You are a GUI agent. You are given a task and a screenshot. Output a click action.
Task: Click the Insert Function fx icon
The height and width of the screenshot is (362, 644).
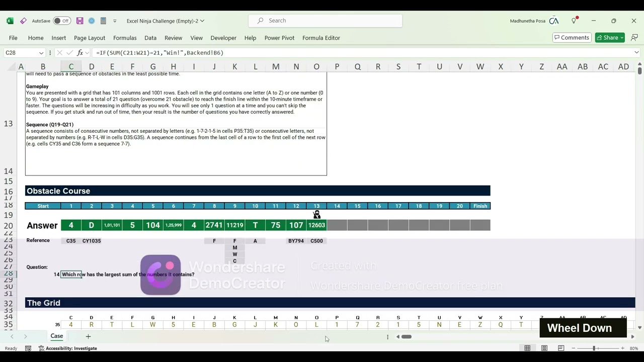coord(79,53)
